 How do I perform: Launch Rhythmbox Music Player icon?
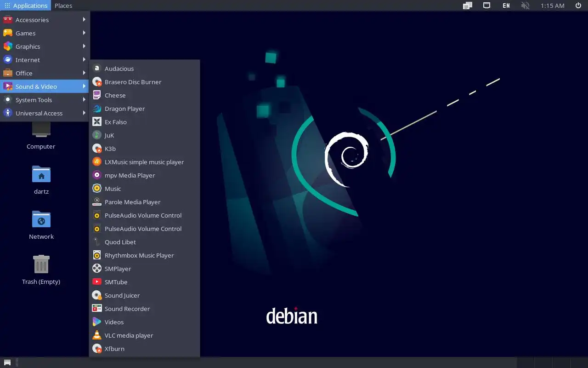pos(97,255)
